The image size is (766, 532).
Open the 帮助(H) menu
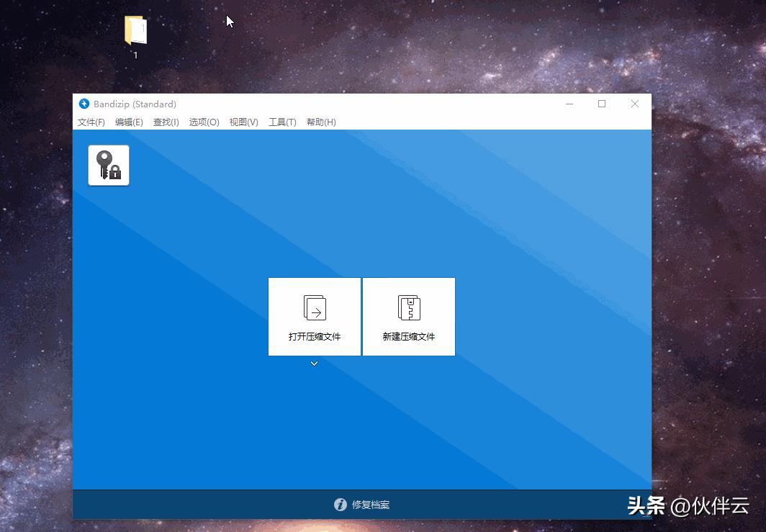320,122
